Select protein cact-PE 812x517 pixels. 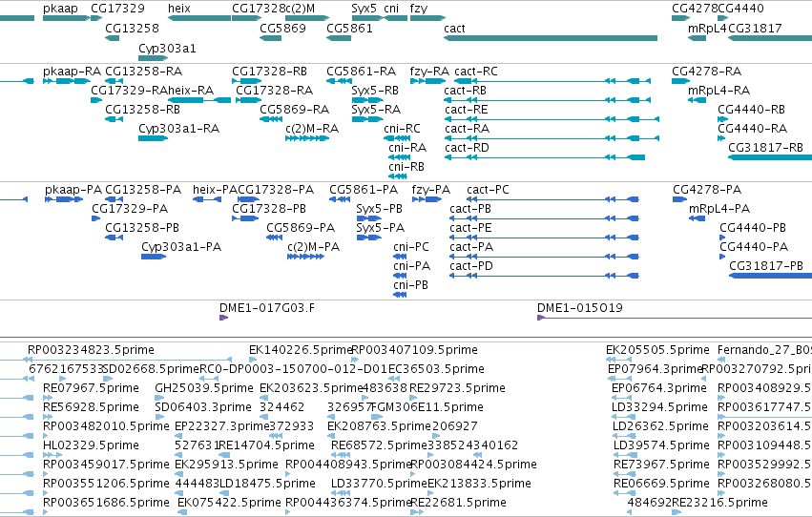pyautogui.click(x=544, y=238)
